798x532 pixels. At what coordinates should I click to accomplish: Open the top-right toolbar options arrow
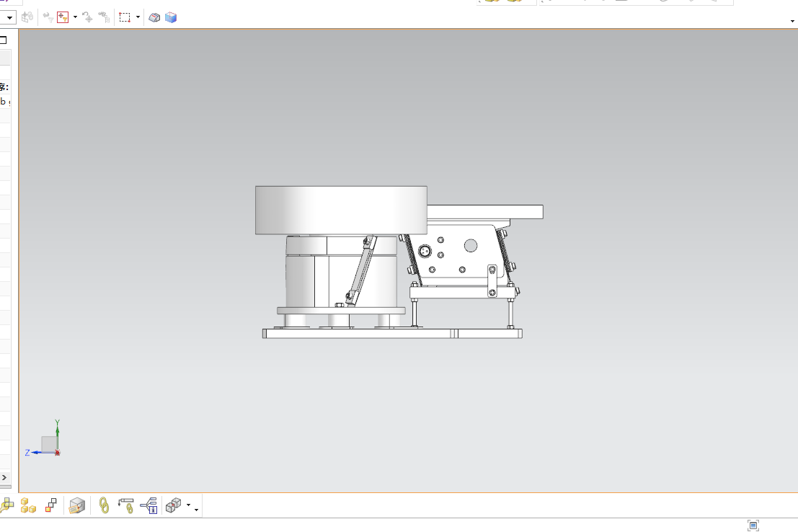[x=792, y=22]
